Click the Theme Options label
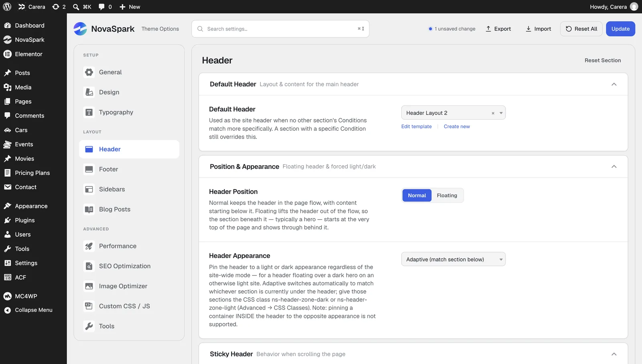Image resolution: width=642 pixels, height=364 pixels. point(160,29)
